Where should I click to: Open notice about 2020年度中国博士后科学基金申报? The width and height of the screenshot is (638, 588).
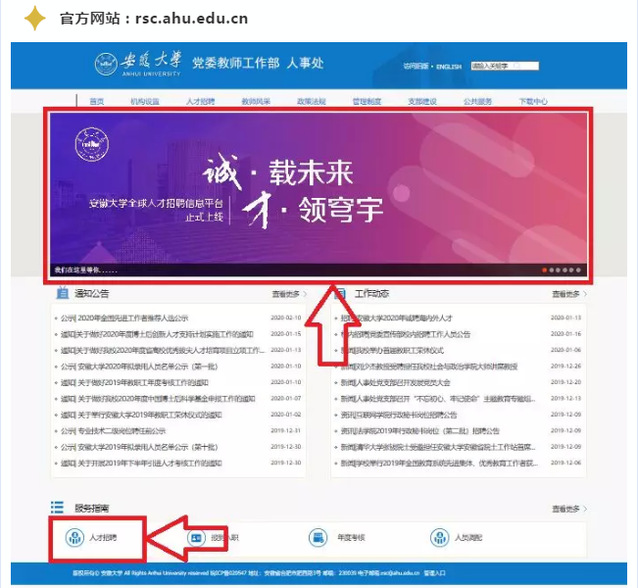click(x=158, y=398)
